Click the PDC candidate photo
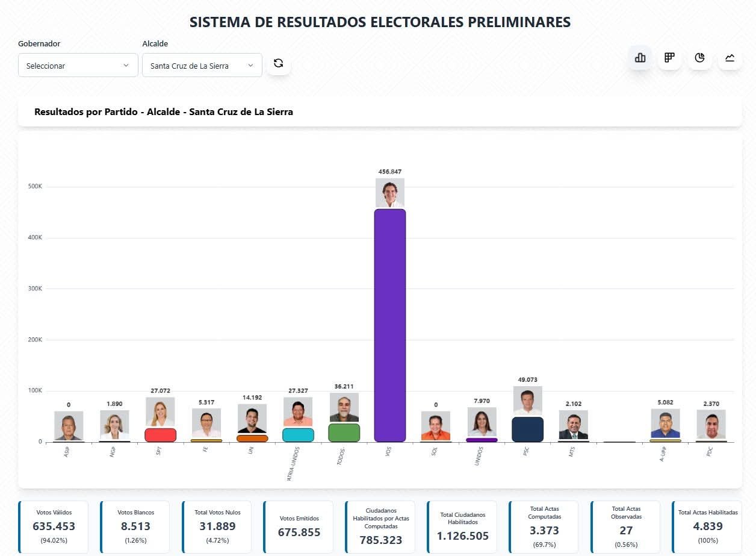This screenshot has width=756, height=556. (711, 424)
